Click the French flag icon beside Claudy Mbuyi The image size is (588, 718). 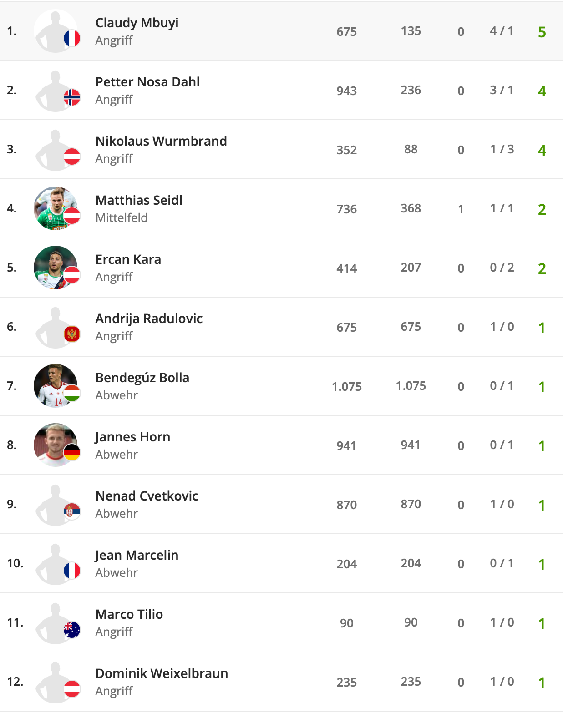click(72, 39)
